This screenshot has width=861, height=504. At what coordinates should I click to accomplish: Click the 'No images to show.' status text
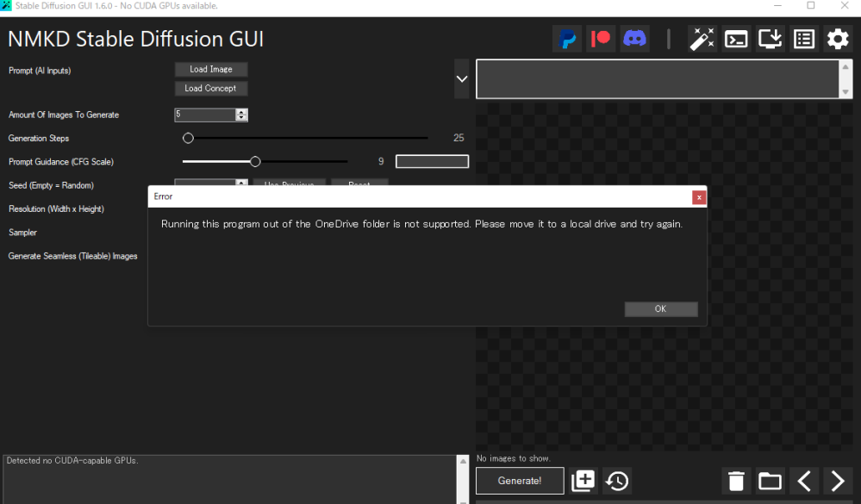point(514,458)
